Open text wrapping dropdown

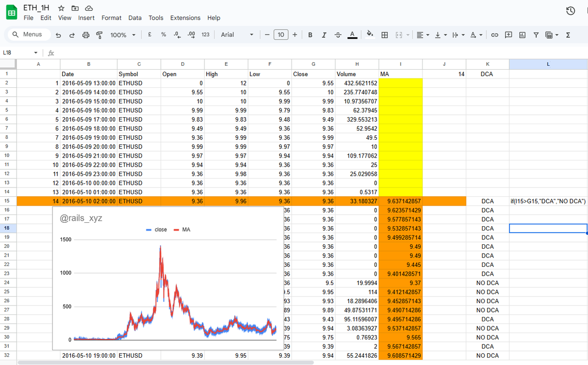[458, 35]
